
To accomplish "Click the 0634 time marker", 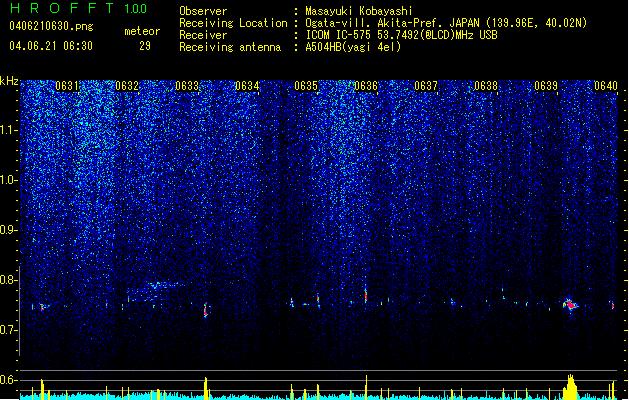I will pos(247,86).
